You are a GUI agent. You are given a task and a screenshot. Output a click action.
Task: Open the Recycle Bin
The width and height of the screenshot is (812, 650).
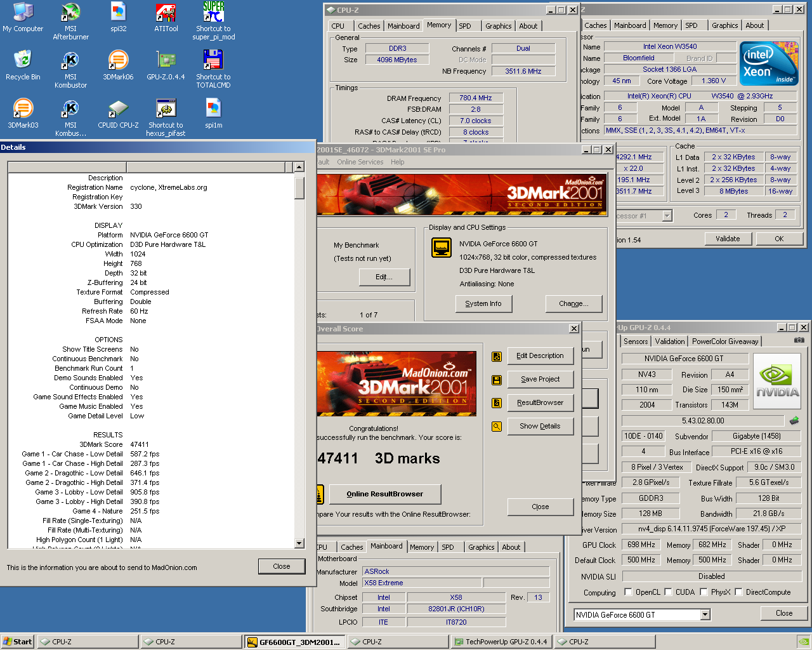point(23,66)
